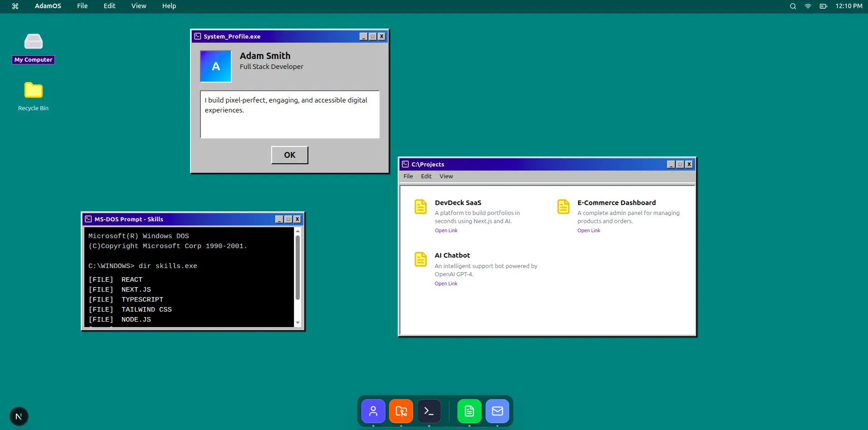The width and height of the screenshot is (868, 430).
Task: Open the green document icon in dock
Action: tap(469, 411)
